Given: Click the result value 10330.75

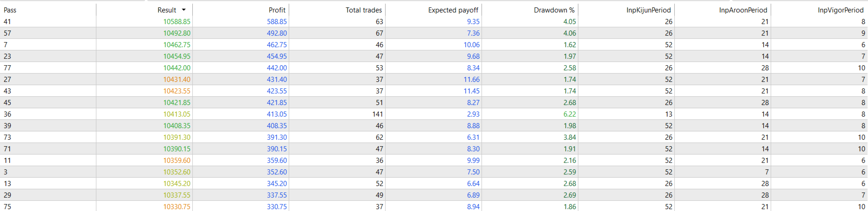Looking at the screenshot, I should 177,206.
